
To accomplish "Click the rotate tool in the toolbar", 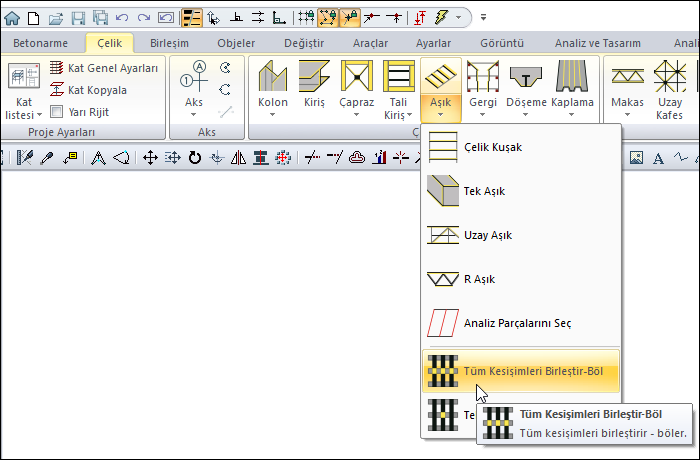I will click(x=194, y=157).
